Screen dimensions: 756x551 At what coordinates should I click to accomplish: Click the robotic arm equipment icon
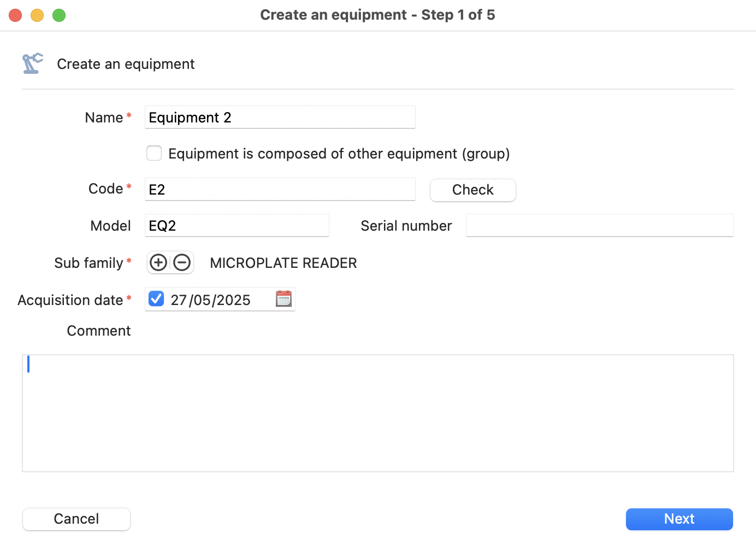click(x=32, y=63)
